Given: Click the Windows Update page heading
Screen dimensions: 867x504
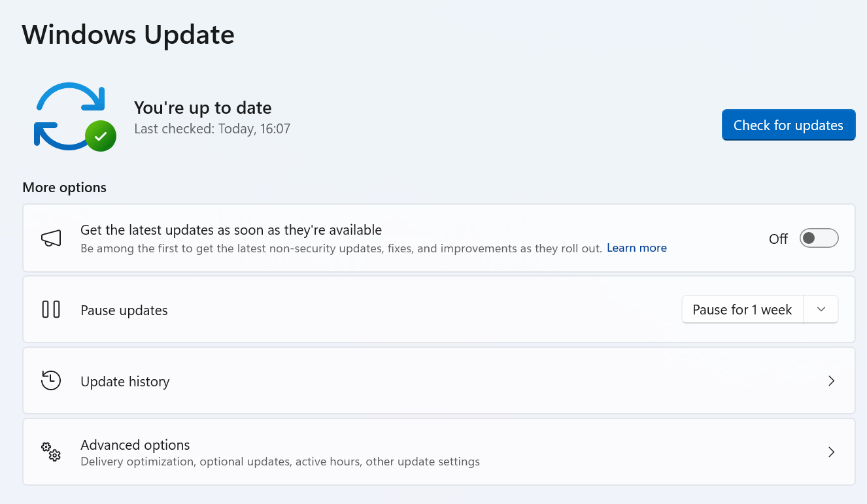Looking at the screenshot, I should 128,35.
